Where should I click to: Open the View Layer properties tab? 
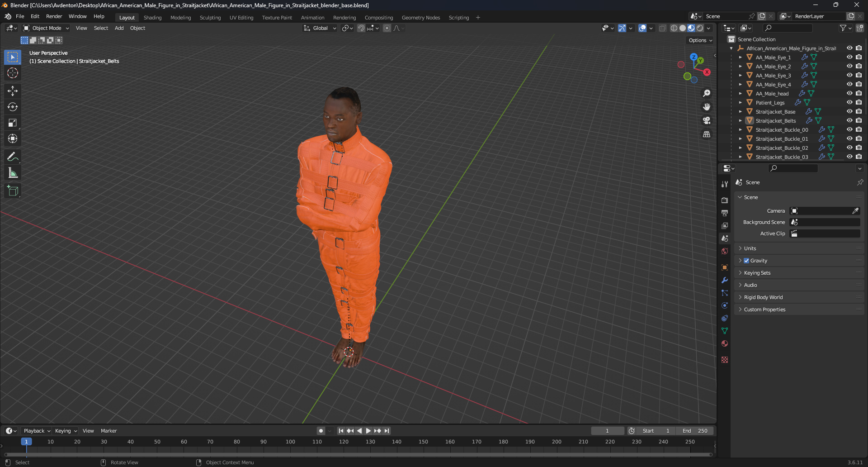coord(725,225)
